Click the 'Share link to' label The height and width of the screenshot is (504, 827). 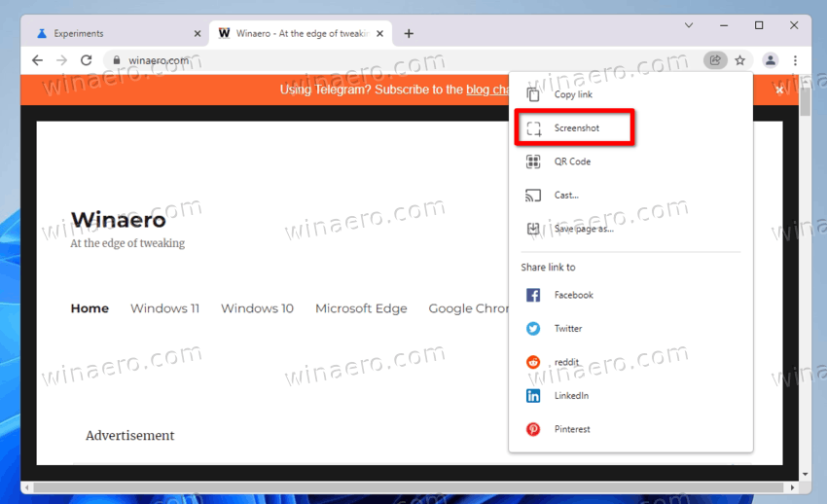[x=548, y=268]
